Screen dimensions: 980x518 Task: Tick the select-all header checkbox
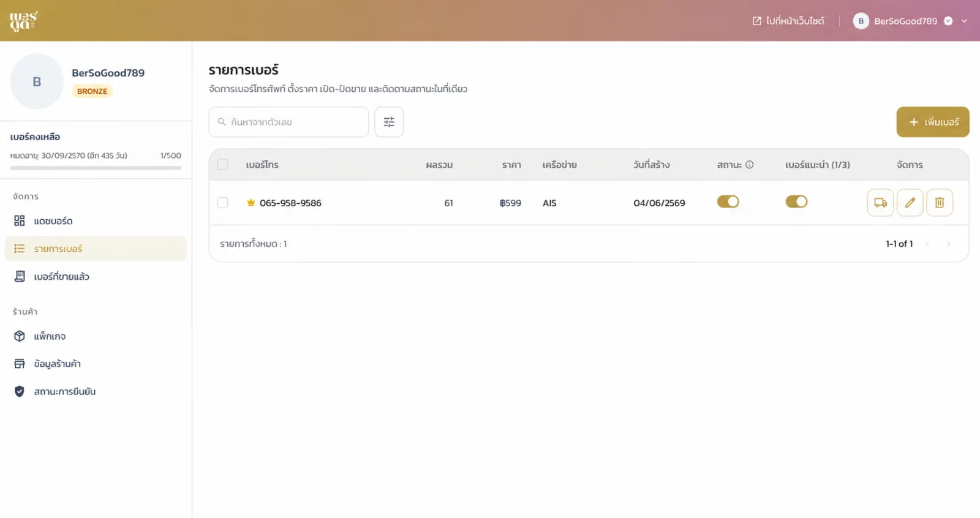(x=223, y=165)
